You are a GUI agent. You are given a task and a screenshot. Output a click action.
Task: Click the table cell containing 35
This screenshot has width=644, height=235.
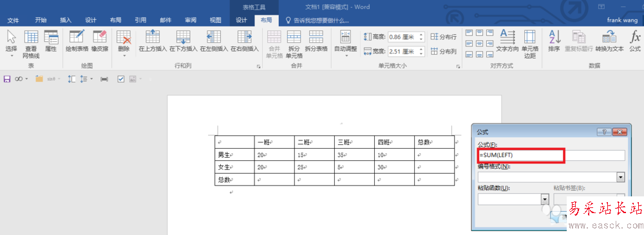tap(354, 155)
